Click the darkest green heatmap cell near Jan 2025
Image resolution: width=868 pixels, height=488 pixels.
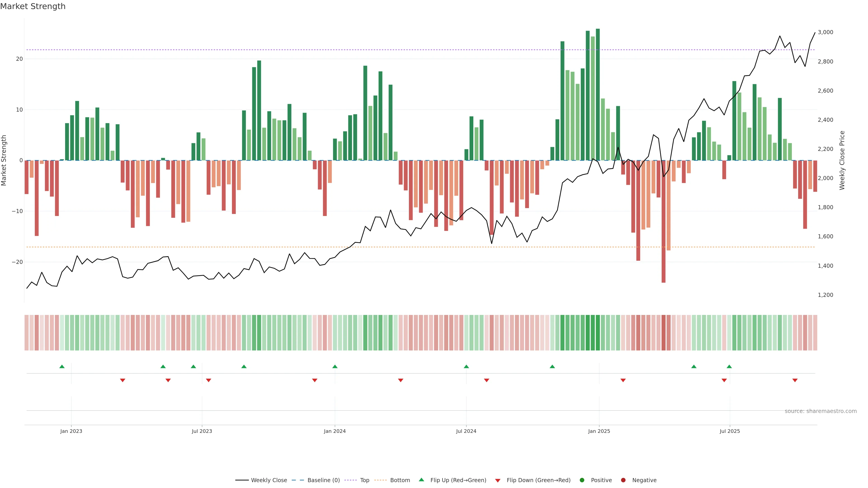[x=598, y=333]
